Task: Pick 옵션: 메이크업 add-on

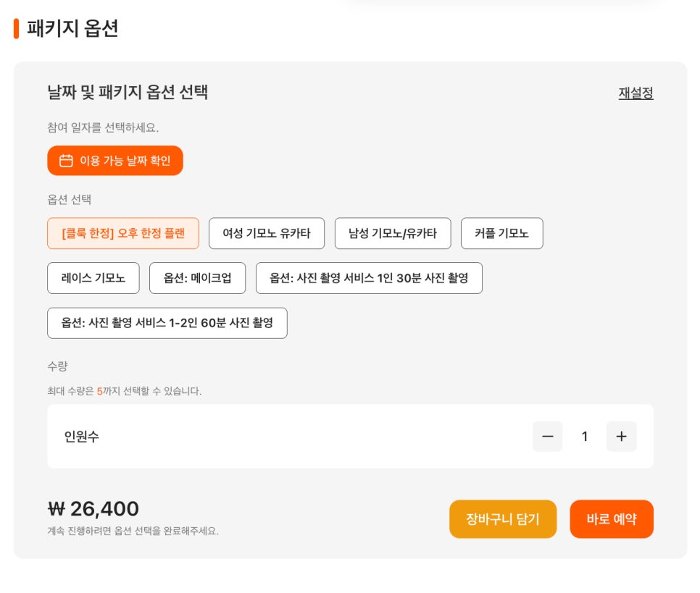Action: pyautogui.click(x=197, y=278)
